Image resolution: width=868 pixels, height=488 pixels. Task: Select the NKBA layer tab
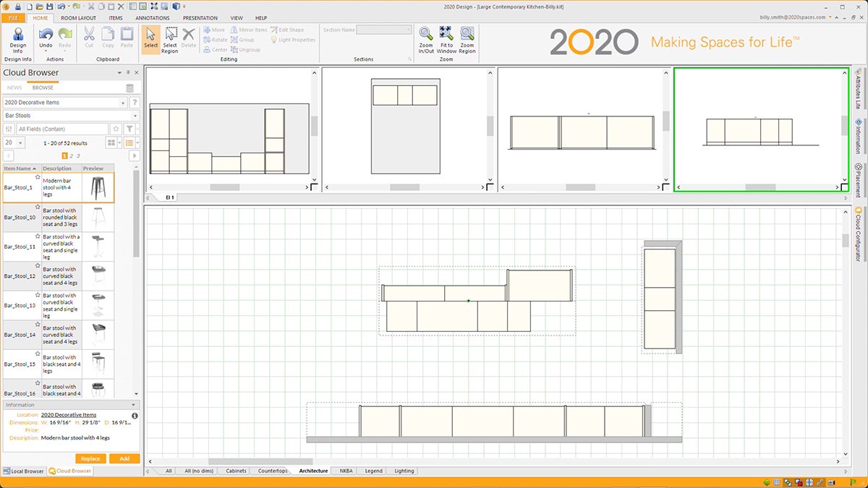pos(346,471)
